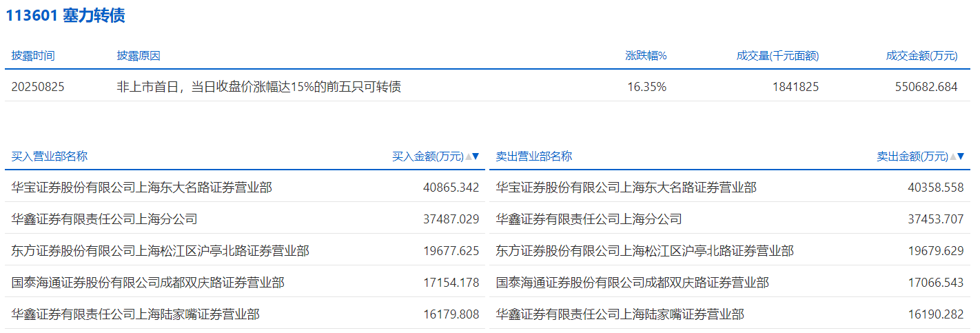This screenshot has width=980, height=333.
Task: Click the descending sort arrow for 卖出金额
Action: point(960,157)
